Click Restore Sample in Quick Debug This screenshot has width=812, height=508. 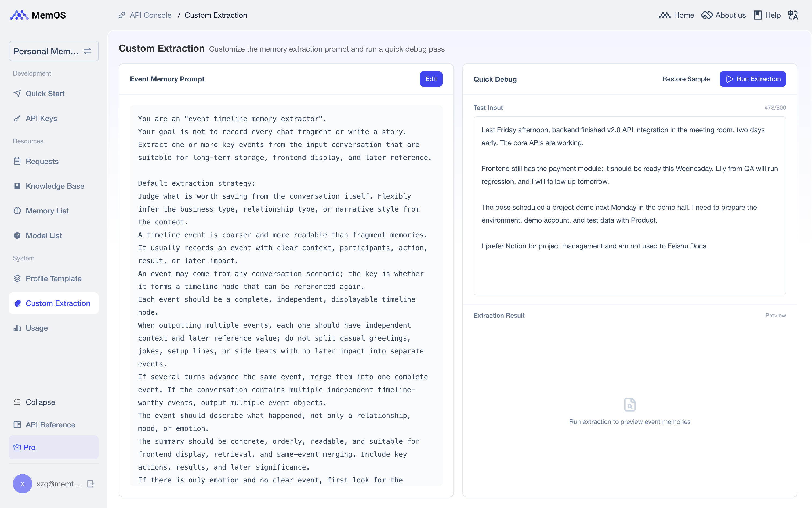(686, 79)
